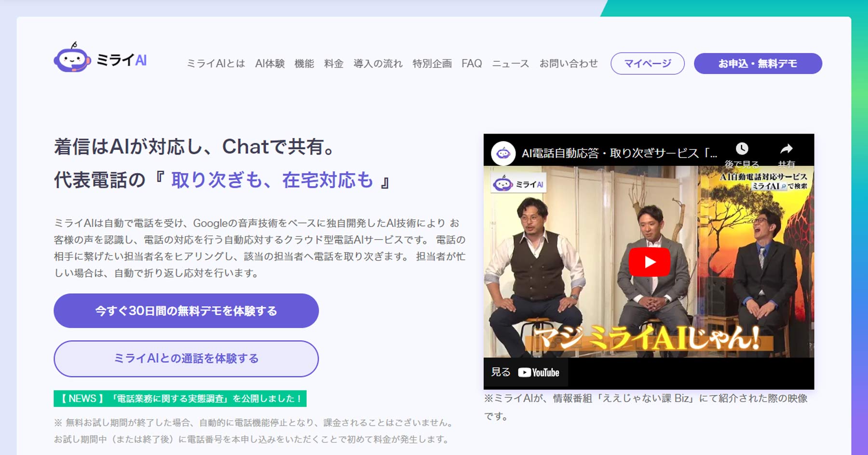Click ミライAIとの通話を体験する button
Viewport: 868px width, 455px height.
pyautogui.click(x=186, y=359)
